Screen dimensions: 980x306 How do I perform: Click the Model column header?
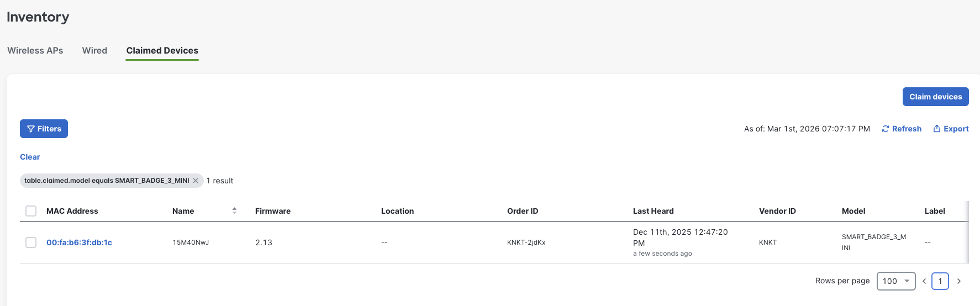(x=853, y=211)
